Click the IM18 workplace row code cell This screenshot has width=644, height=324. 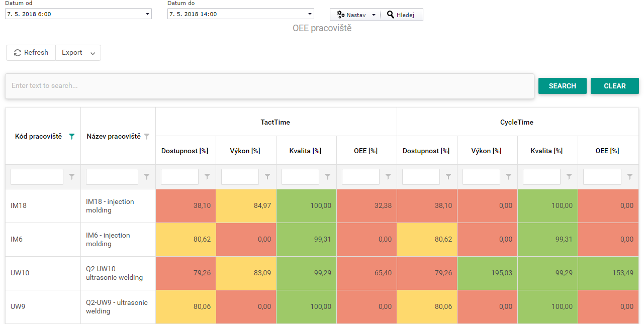(43, 206)
